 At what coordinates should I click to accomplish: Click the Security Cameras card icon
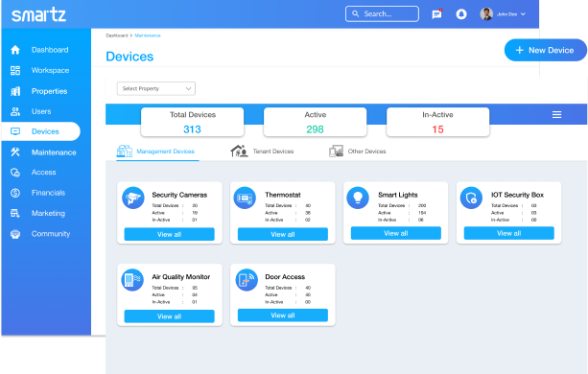pyautogui.click(x=133, y=198)
